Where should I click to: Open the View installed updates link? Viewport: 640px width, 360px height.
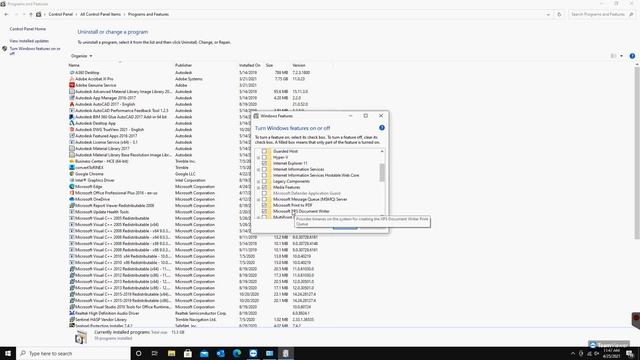click(29, 41)
